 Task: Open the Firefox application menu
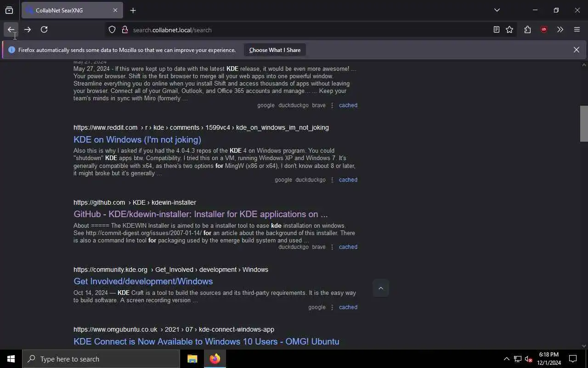click(x=577, y=30)
